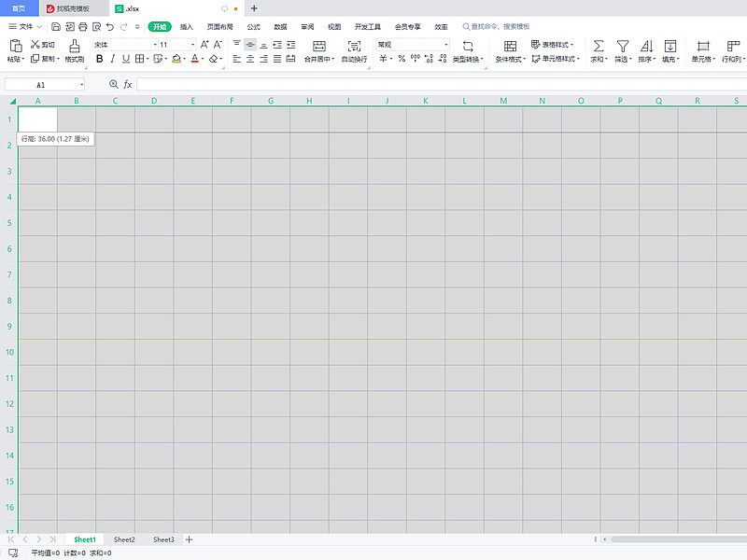Viewport: 747px width, 560px height.
Task: Select the Format Painter (格式刷) tool
Action: click(x=75, y=50)
